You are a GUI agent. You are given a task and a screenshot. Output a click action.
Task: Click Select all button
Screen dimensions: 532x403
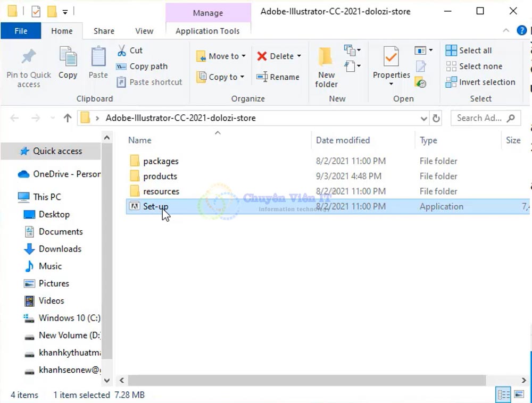tap(469, 51)
